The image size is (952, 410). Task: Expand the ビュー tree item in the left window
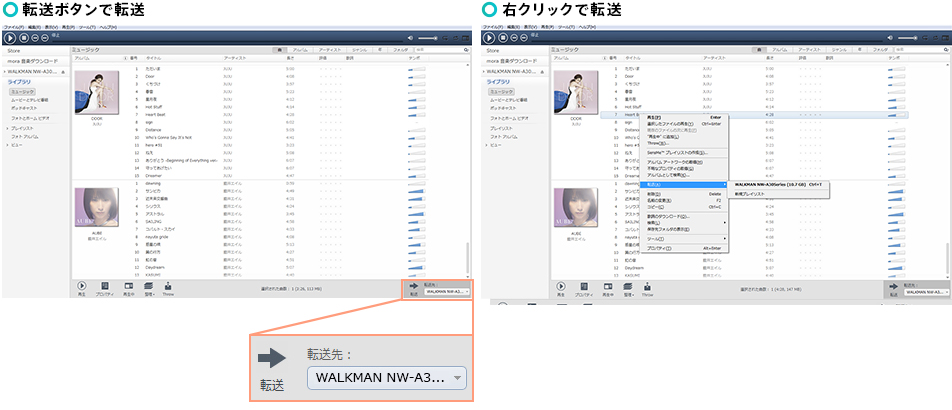(x=8, y=145)
